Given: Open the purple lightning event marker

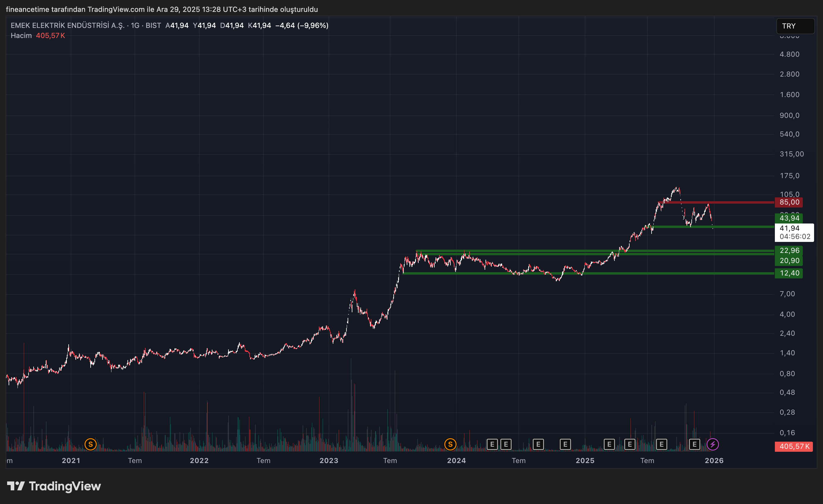Looking at the screenshot, I should (712, 444).
